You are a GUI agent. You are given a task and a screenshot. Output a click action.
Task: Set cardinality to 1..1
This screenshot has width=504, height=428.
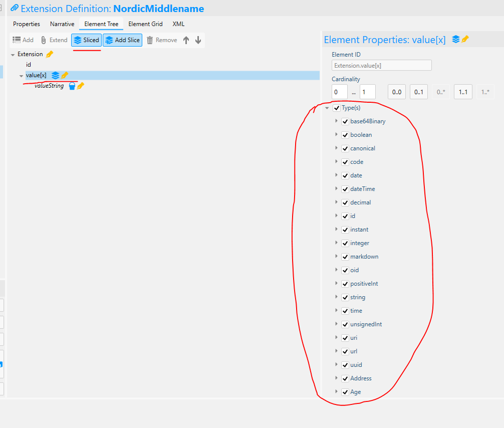pos(463,92)
